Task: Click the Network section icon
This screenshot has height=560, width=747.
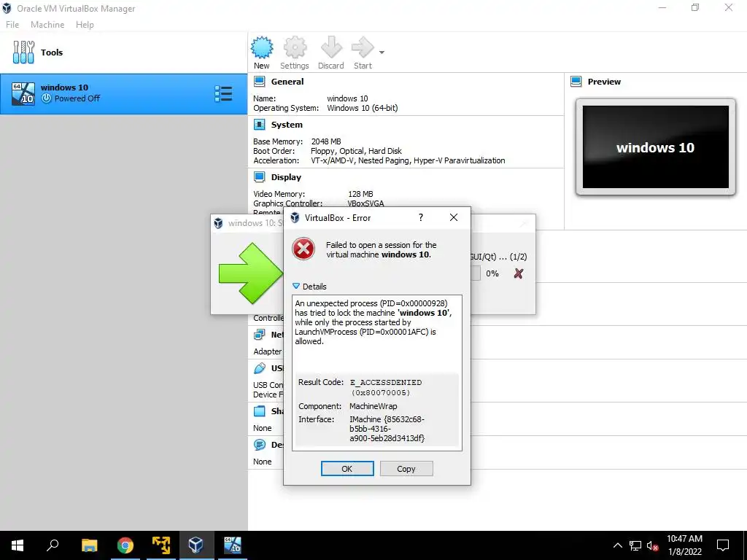Action: coord(259,334)
